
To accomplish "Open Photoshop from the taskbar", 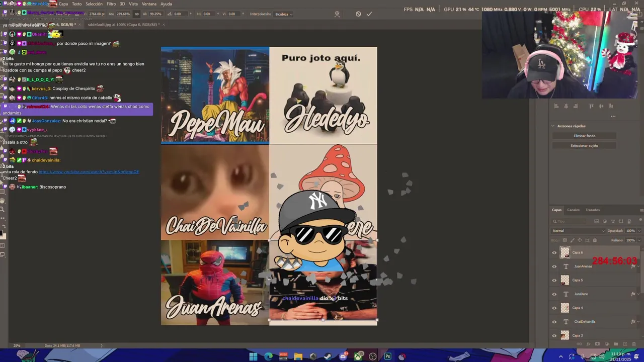I will point(387,356).
